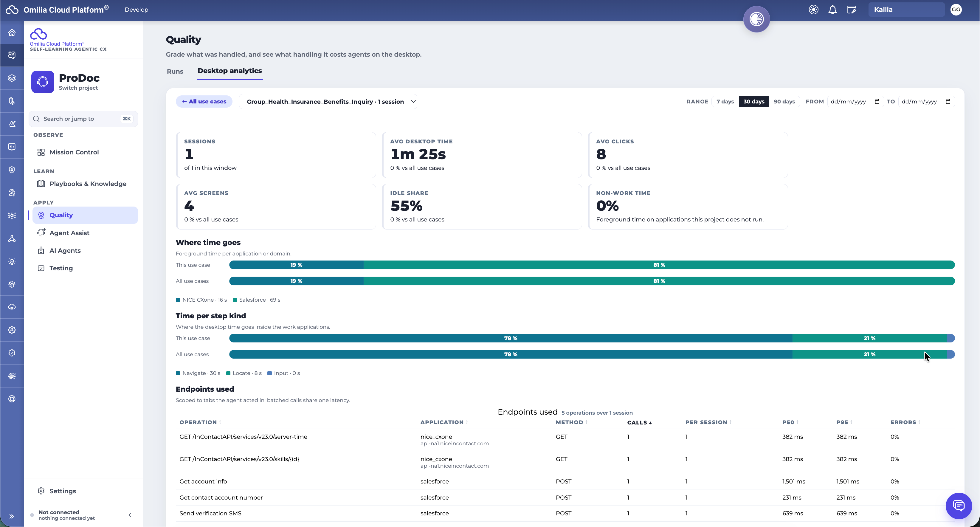Viewport: 980px width, 527px height.
Task: Open the home icon in left rail
Action: click(12, 32)
